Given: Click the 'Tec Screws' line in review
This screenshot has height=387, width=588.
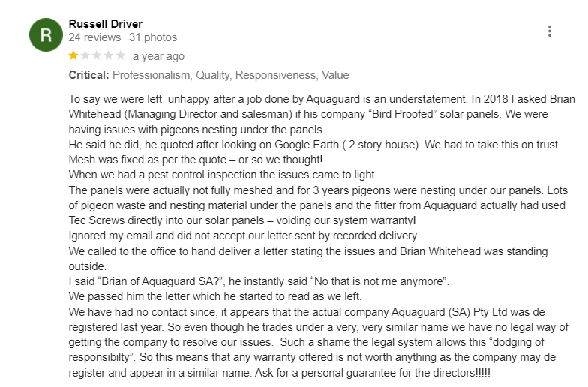Looking at the screenshot, I should coord(242,220).
